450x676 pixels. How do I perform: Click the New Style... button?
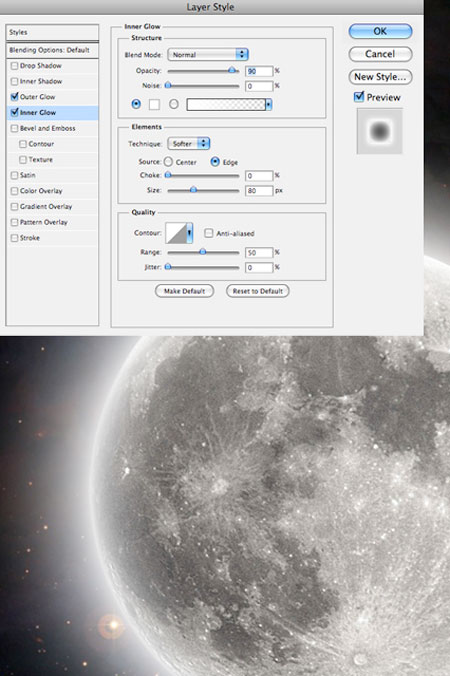tap(380, 77)
